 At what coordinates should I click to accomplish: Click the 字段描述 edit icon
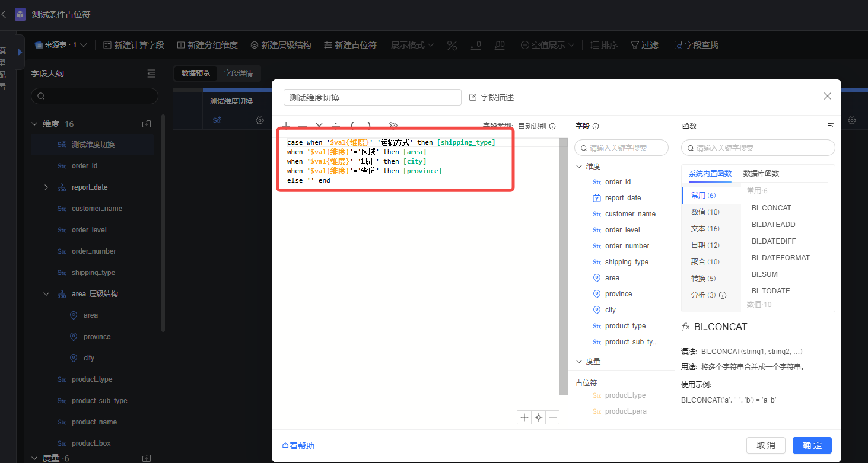[x=473, y=97]
